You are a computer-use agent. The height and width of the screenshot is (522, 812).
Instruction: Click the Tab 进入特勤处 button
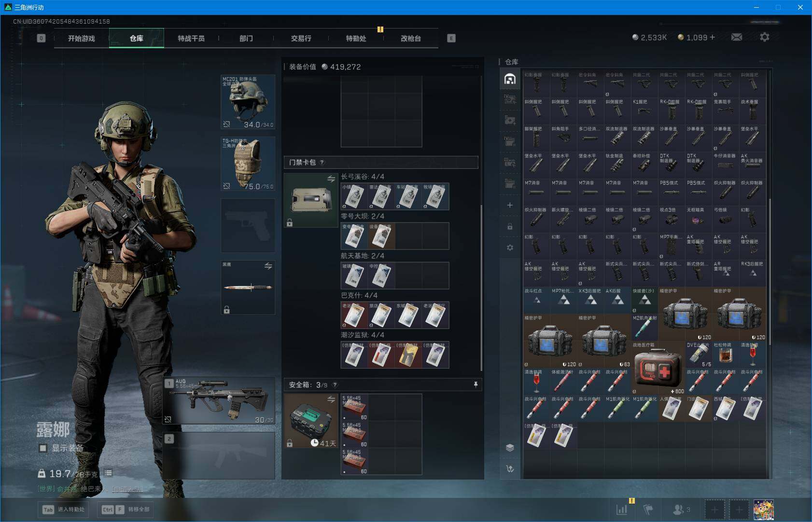(64, 509)
